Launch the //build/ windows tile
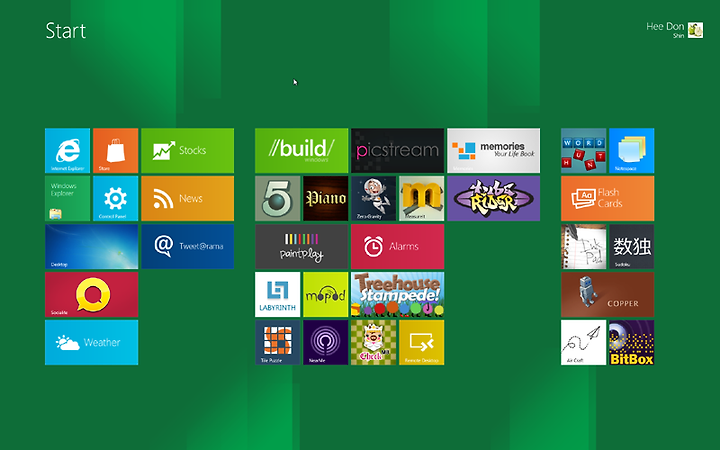The height and width of the screenshot is (450, 720). 302,151
